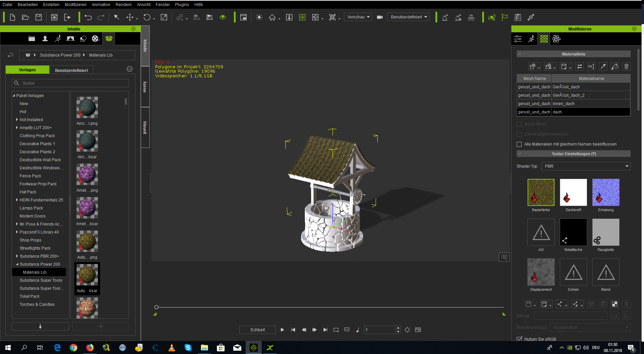Click the download arrow button below the tree

pyautogui.click(x=40, y=326)
